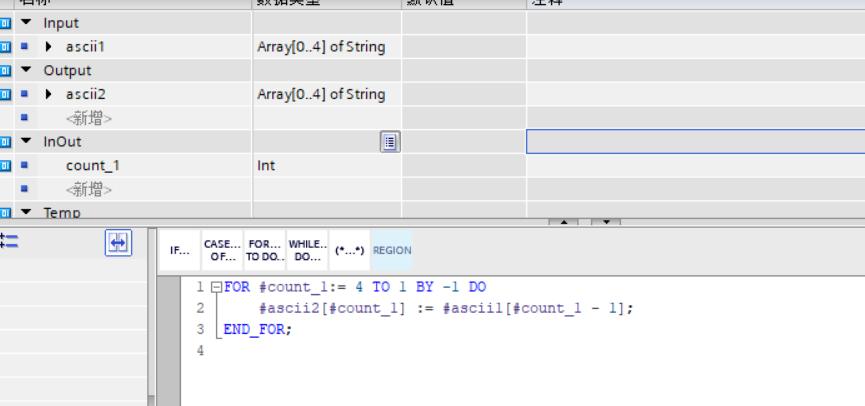Click the up arrow on the pane splitter
The height and width of the screenshot is (406, 865).
pos(564,222)
